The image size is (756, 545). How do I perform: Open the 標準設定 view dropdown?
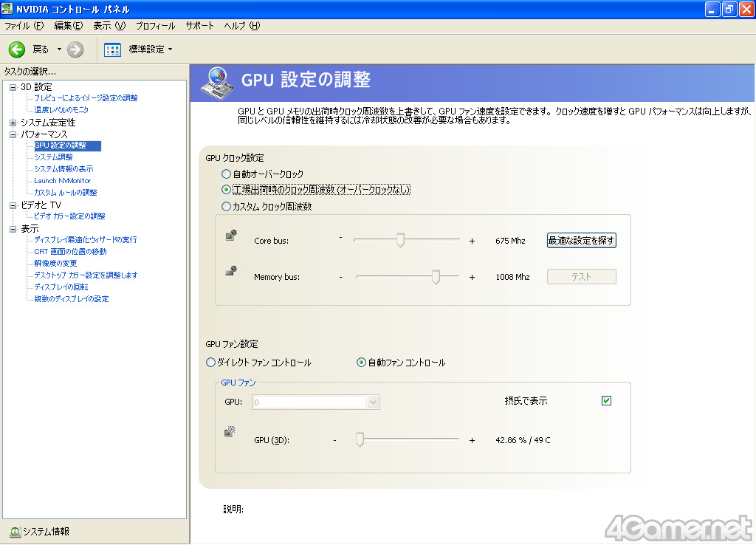point(171,49)
